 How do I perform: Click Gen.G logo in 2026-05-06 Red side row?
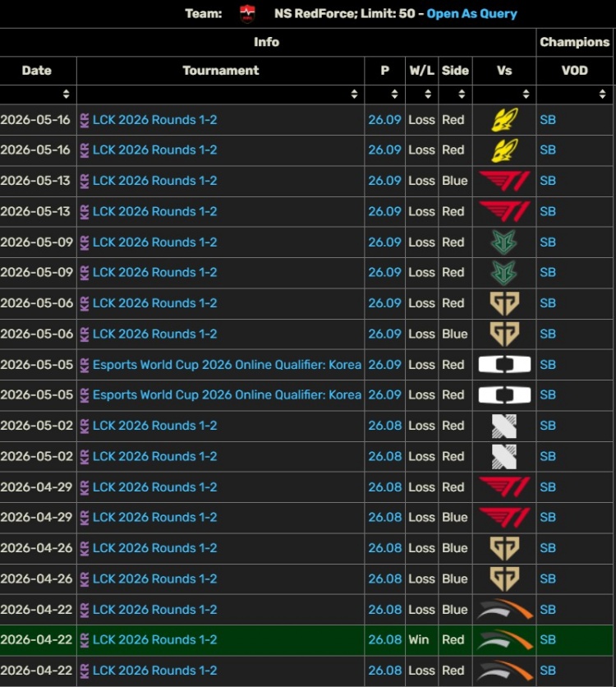point(504,303)
